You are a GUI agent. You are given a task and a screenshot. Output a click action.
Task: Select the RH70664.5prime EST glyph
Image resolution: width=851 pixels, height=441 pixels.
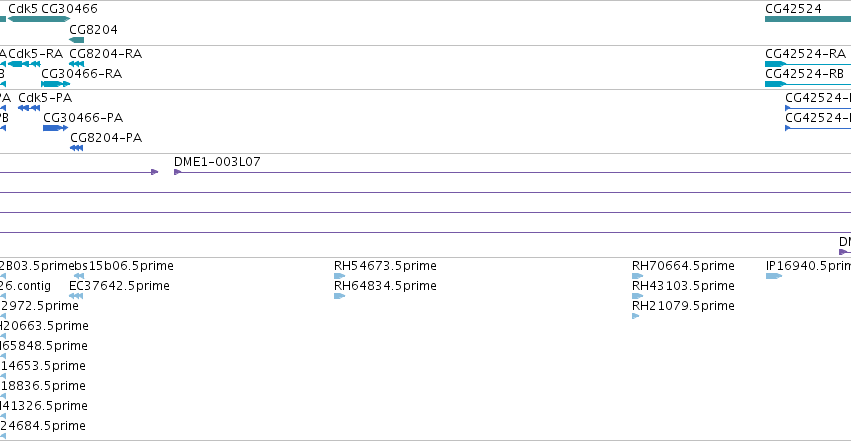638,276
